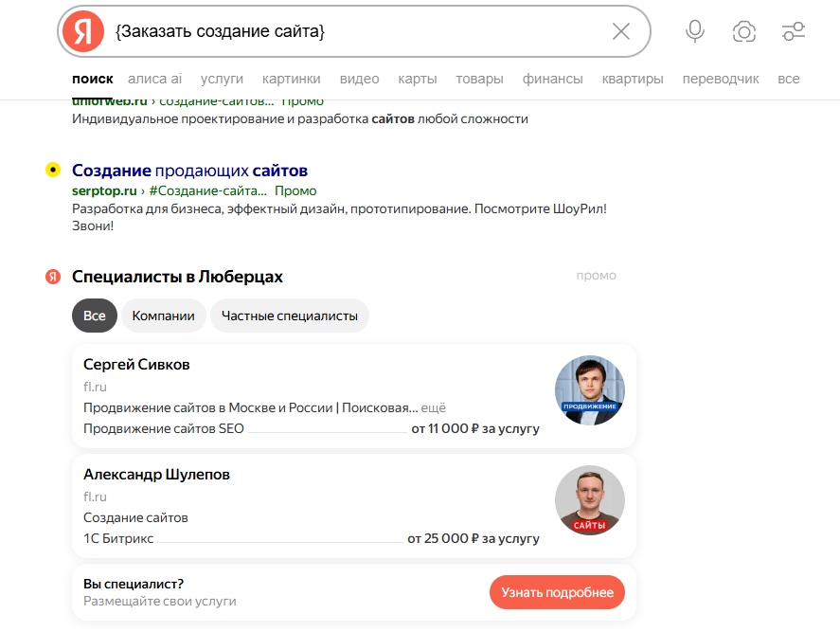
Task: Open Сергей Сивков profile photo
Action: [590, 390]
